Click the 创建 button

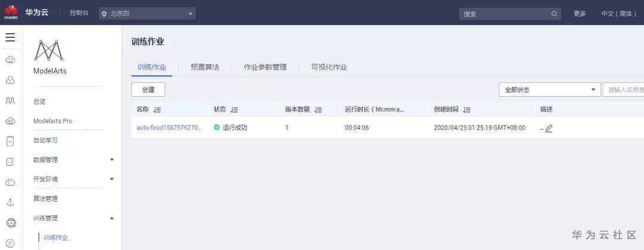[x=148, y=89]
